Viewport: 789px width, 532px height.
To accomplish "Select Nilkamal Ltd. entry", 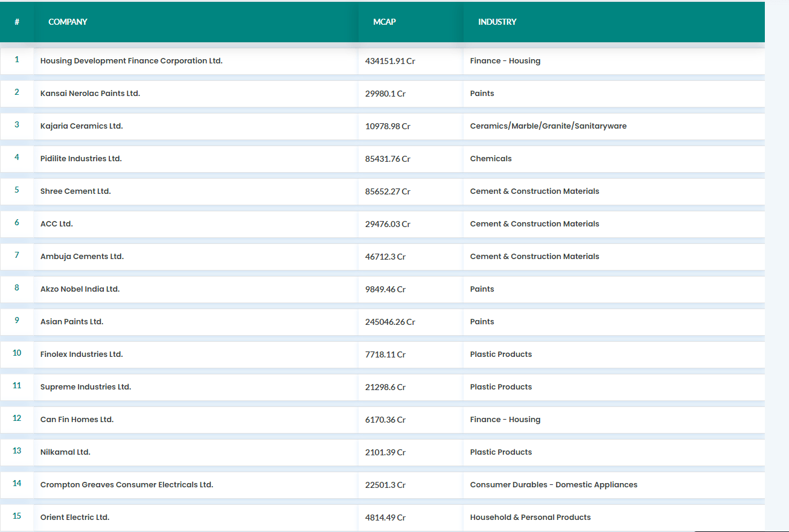I will tap(65, 452).
